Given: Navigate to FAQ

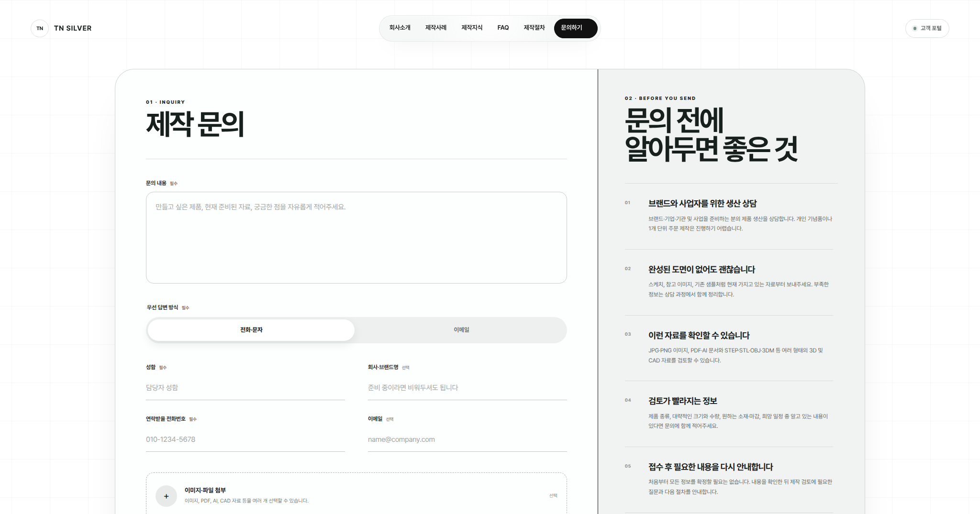Looking at the screenshot, I should [503, 28].
